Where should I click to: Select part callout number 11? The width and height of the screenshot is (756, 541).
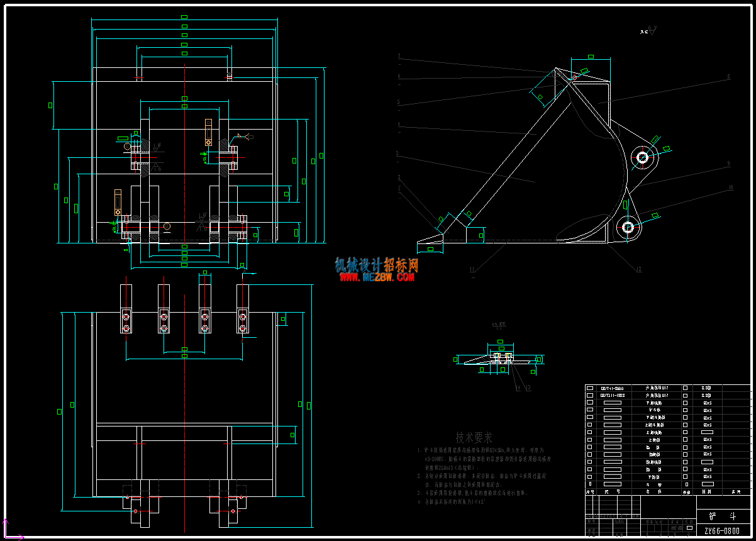(x=472, y=269)
